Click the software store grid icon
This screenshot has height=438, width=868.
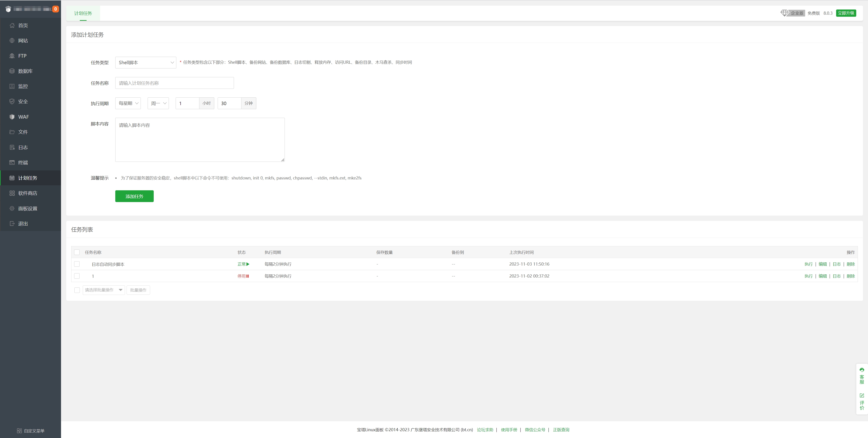click(x=12, y=193)
